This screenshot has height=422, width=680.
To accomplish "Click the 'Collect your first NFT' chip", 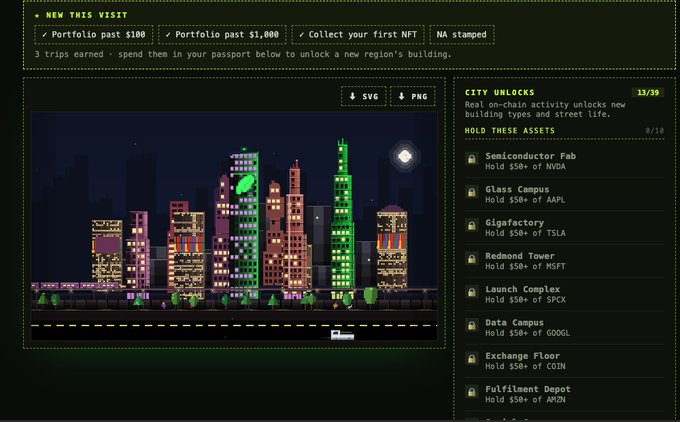I will pyautogui.click(x=358, y=35).
